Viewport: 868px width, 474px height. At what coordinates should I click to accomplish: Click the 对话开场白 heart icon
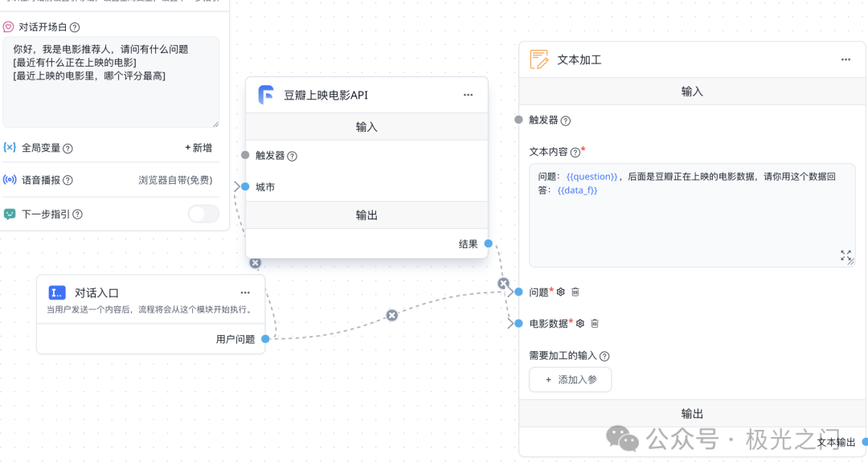click(8, 27)
